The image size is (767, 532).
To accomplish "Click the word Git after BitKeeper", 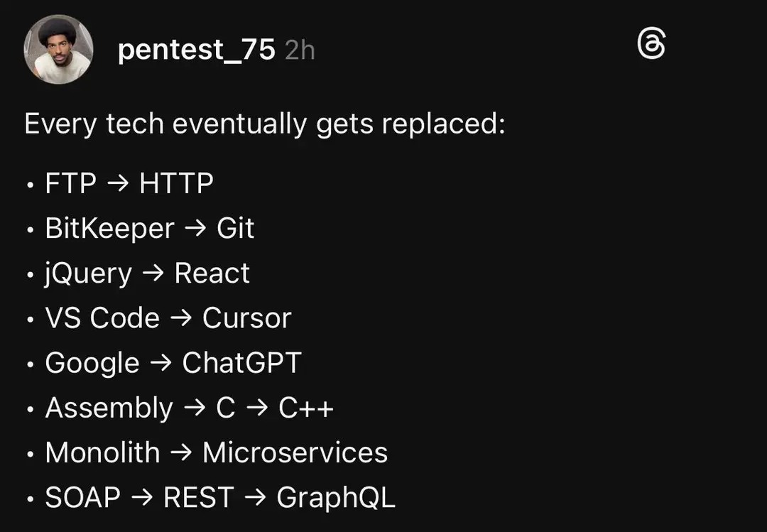I will pyautogui.click(x=235, y=228).
